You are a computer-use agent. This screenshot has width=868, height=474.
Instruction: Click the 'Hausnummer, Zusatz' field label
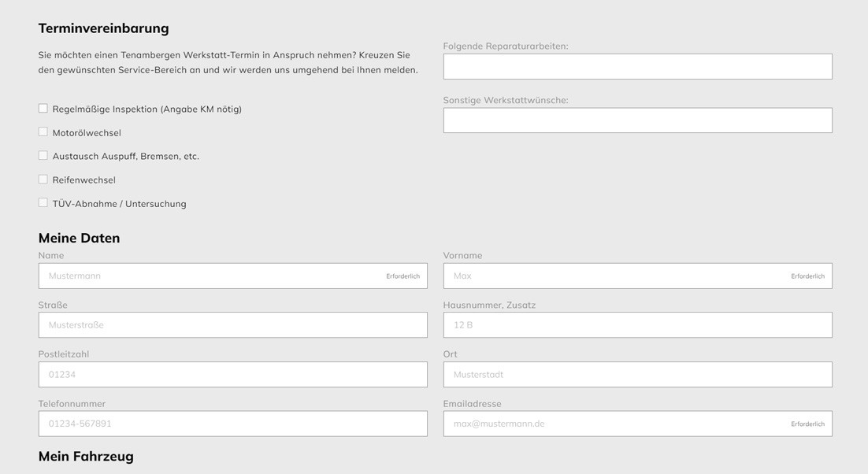click(x=489, y=306)
